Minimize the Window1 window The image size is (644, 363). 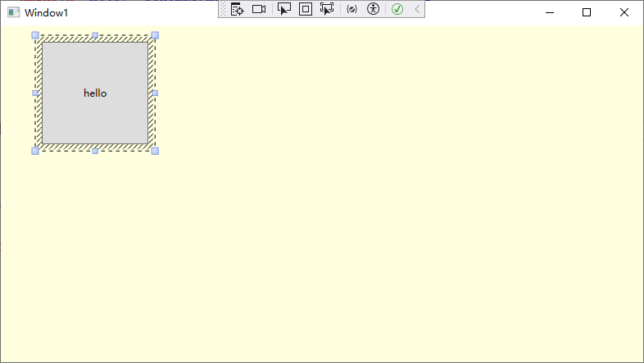pos(550,13)
